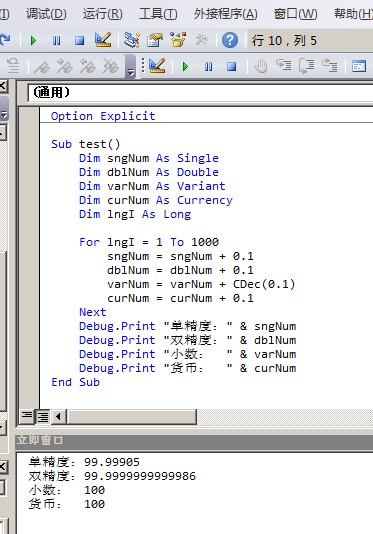Click the sngNum = sngNum + 0.1 line
The width and height of the screenshot is (373, 534).
coord(181,256)
